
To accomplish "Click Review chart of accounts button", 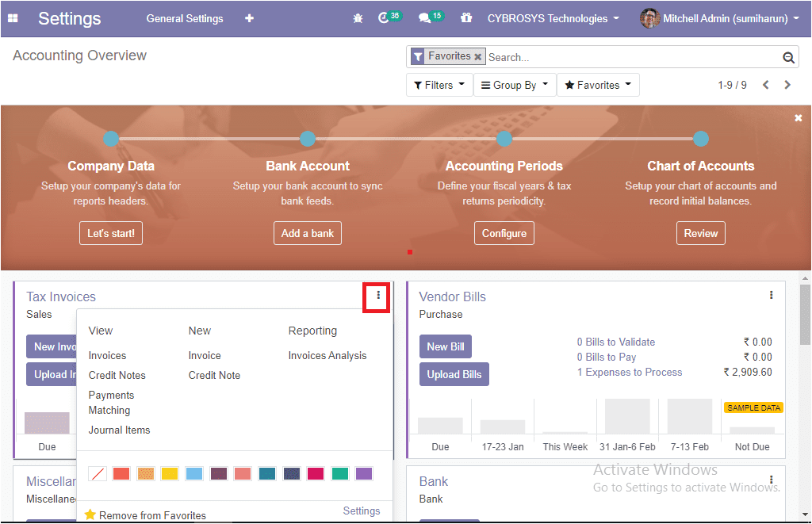I will point(701,233).
